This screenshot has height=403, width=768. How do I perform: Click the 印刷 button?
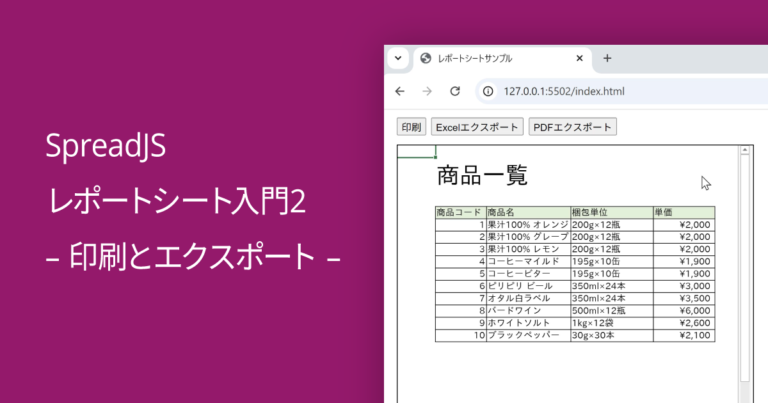(411, 127)
